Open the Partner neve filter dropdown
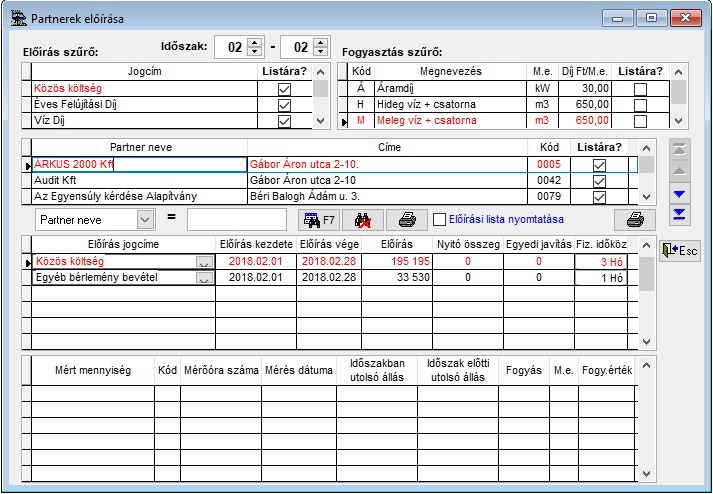 tap(144, 219)
